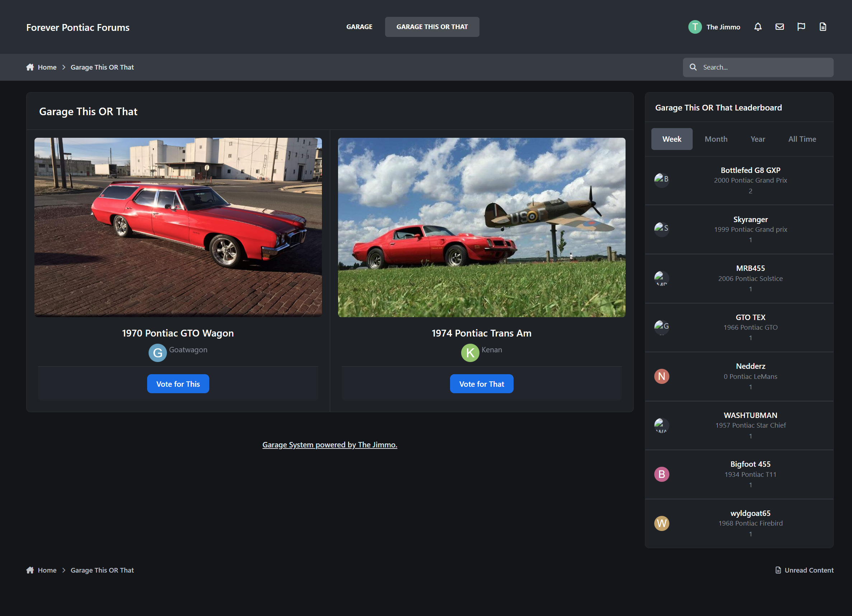Vote for That Trans Am

click(482, 384)
